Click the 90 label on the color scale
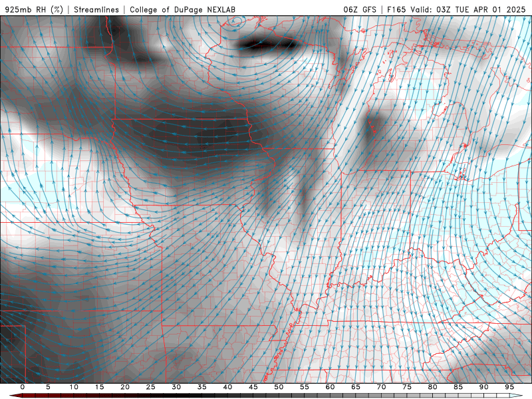Screen dimensions: 532x399 [x=483, y=387]
